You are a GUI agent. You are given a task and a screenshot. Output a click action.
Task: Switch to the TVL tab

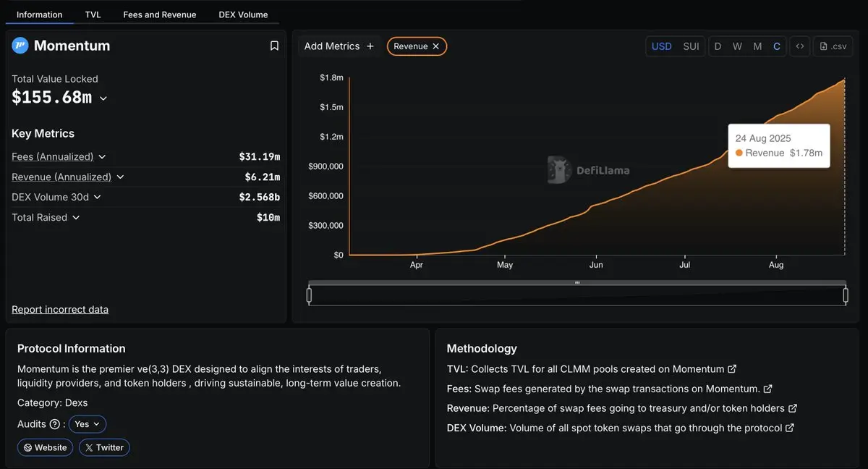click(93, 14)
